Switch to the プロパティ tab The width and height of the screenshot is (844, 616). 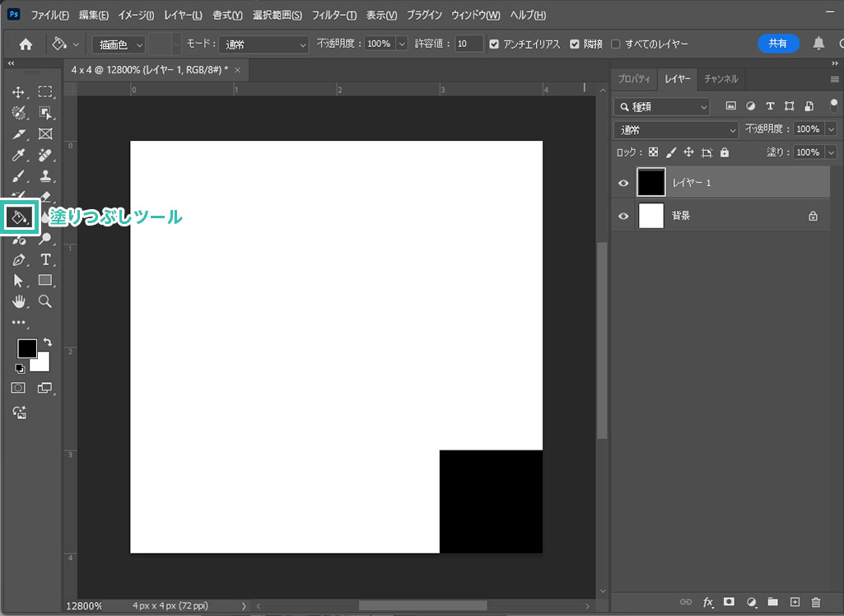[x=634, y=79]
